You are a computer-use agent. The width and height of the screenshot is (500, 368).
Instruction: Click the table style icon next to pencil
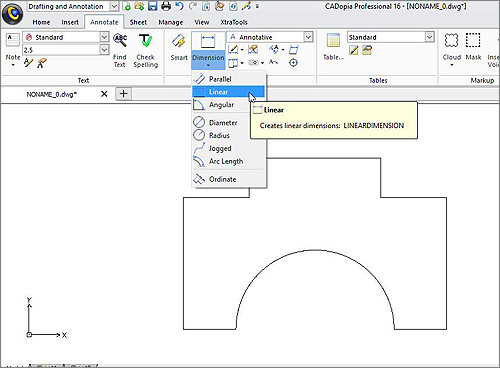tap(367, 50)
